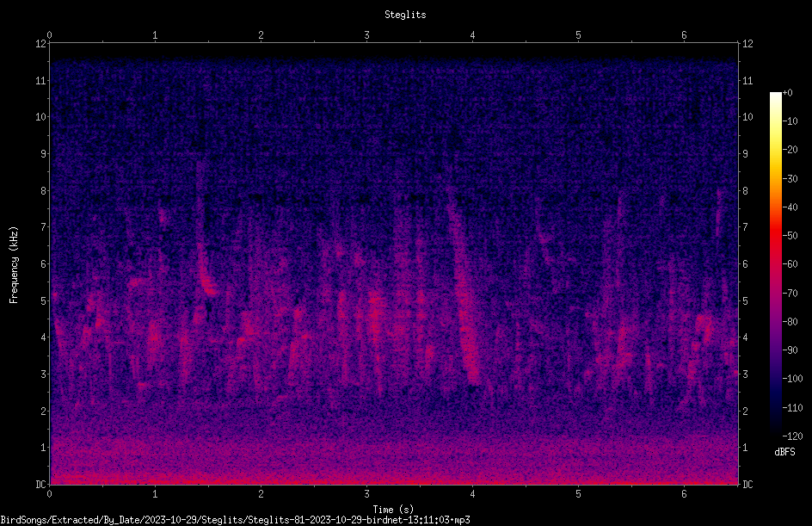Click the 5 second mark on top time axis
812x526 pixels.
pos(578,35)
